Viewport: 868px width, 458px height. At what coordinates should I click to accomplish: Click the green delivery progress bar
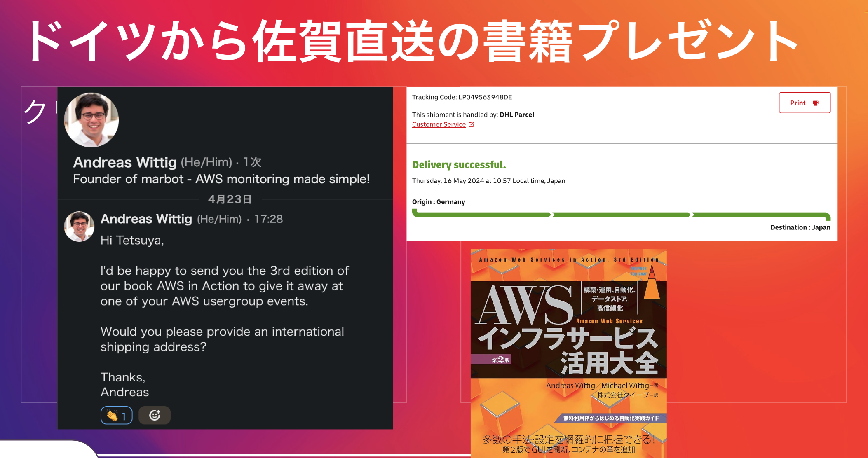[x=621, y=215]
